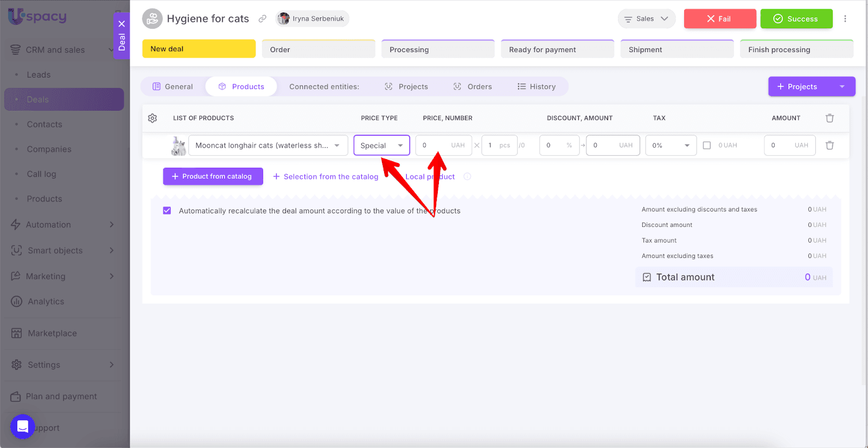Mark the deal as Success
868x448 pixels.
pyautogui.click(x=796, y=18)
